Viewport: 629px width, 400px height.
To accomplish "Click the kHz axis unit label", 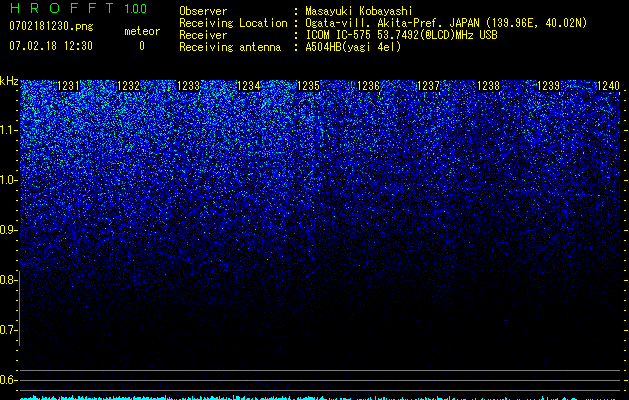I will pyautogui.click(x=9, y=81).
